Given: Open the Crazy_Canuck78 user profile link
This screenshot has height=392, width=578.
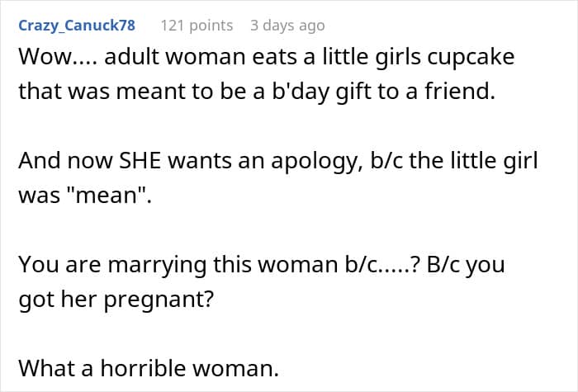Looking at the screenshot, I should pos(77,26).
